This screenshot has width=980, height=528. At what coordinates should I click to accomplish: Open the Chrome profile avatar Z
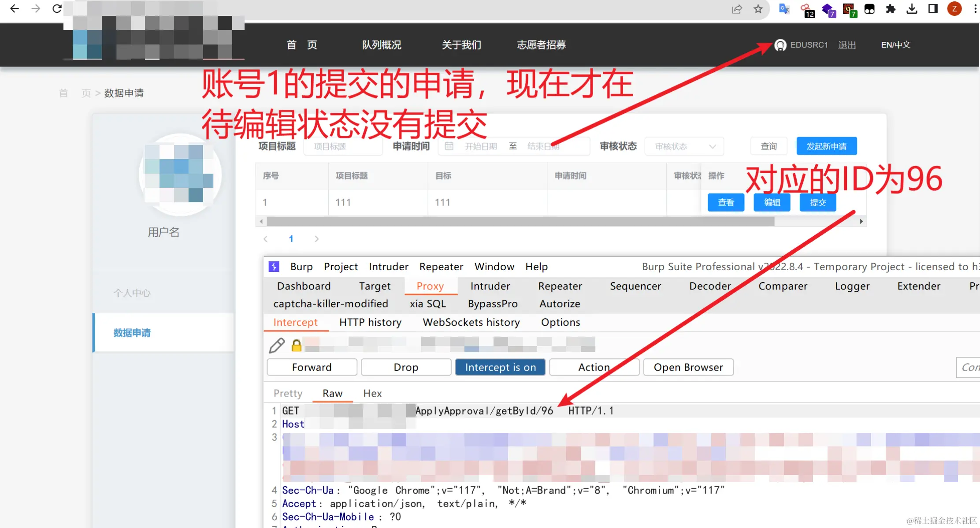coord(954,9)
